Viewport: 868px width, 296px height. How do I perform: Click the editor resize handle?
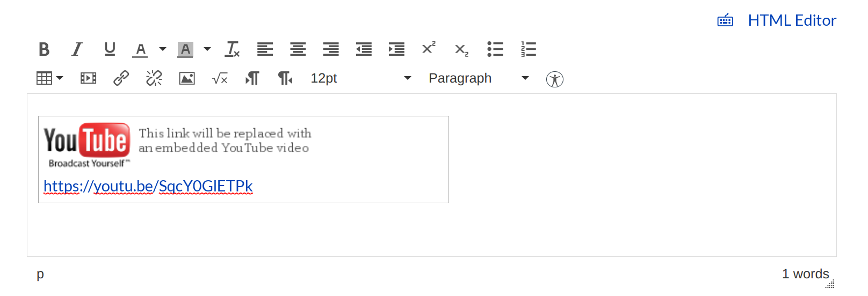pos(830,284)
